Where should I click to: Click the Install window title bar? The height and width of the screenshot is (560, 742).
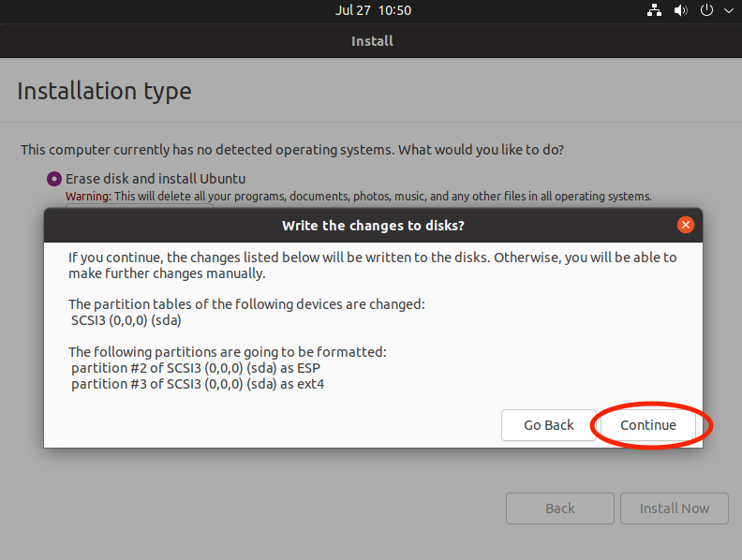point(371,40)
